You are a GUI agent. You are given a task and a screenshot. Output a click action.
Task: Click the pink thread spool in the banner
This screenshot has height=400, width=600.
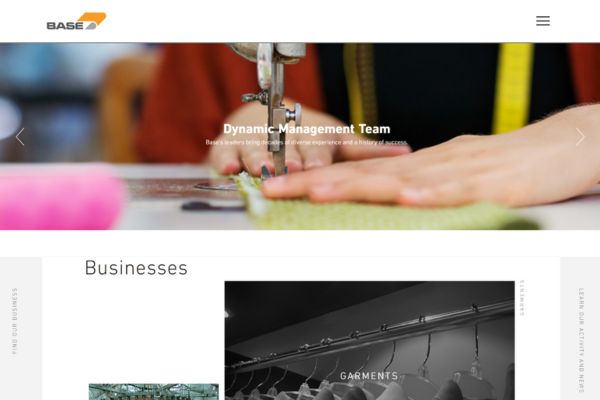[61, 197]
